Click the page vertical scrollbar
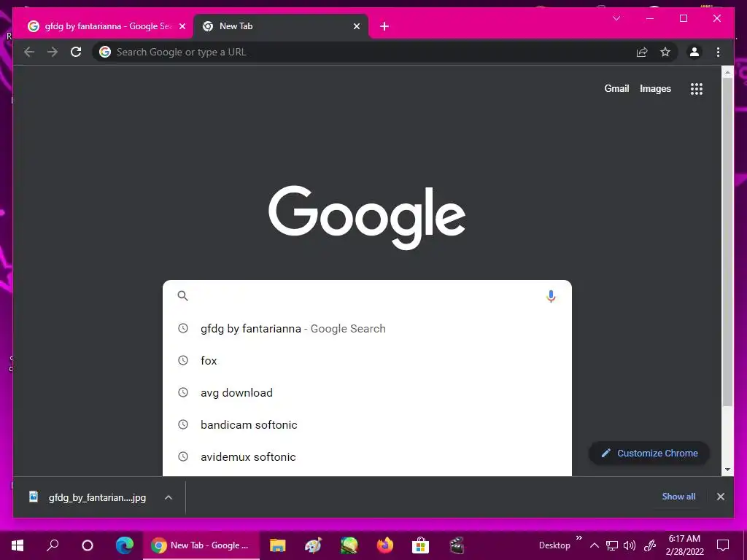Image resolution: width=747 pixels, height=560 pixels. point(727,243)
